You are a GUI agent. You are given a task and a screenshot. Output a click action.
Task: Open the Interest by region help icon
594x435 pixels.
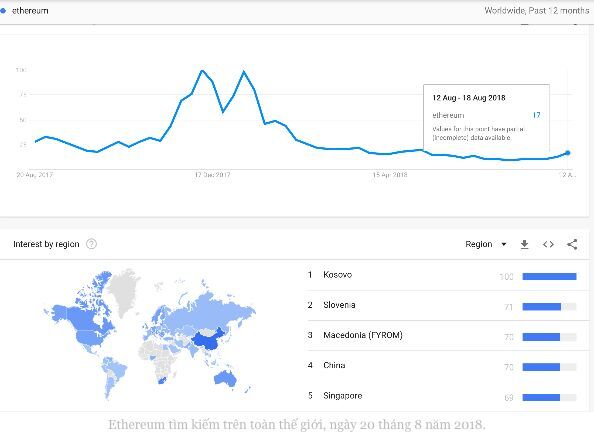point(91,244)
